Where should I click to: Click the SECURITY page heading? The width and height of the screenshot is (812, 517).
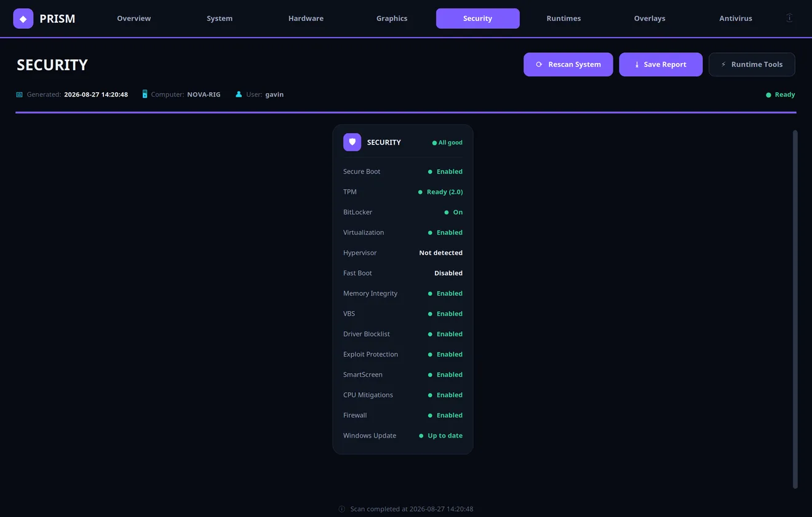pyautogui.click(x=52, y=65)
